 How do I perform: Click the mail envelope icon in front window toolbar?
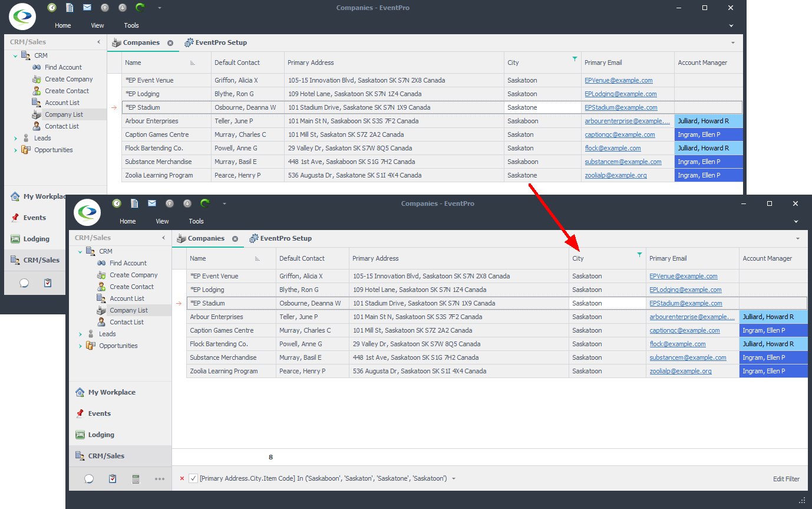click(152, 203)
